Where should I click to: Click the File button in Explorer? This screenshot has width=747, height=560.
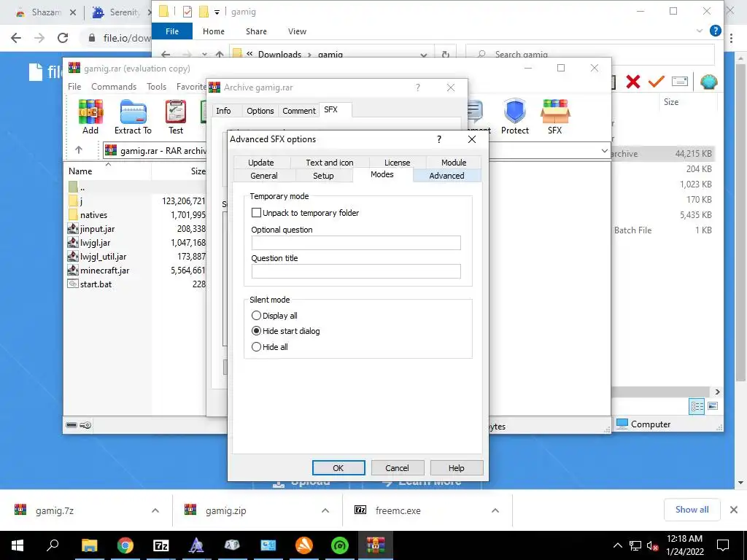tap(172, 31)
